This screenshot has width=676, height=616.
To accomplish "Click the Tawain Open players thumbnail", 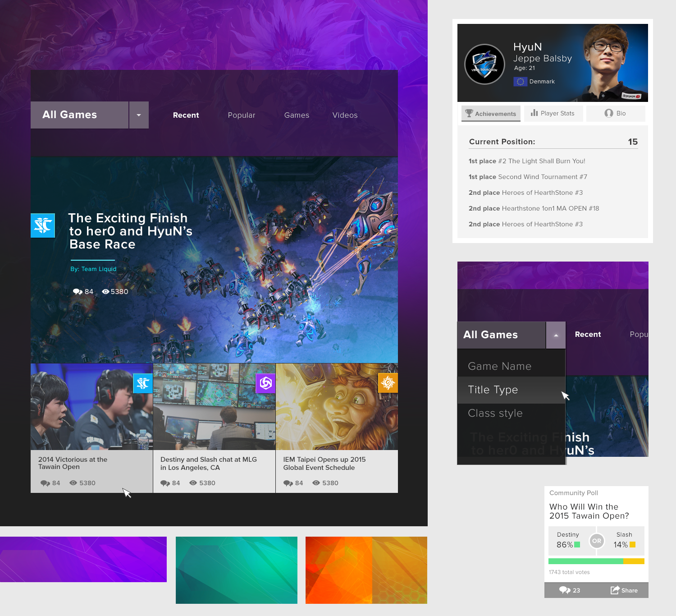I will click(x=92, y=407).
